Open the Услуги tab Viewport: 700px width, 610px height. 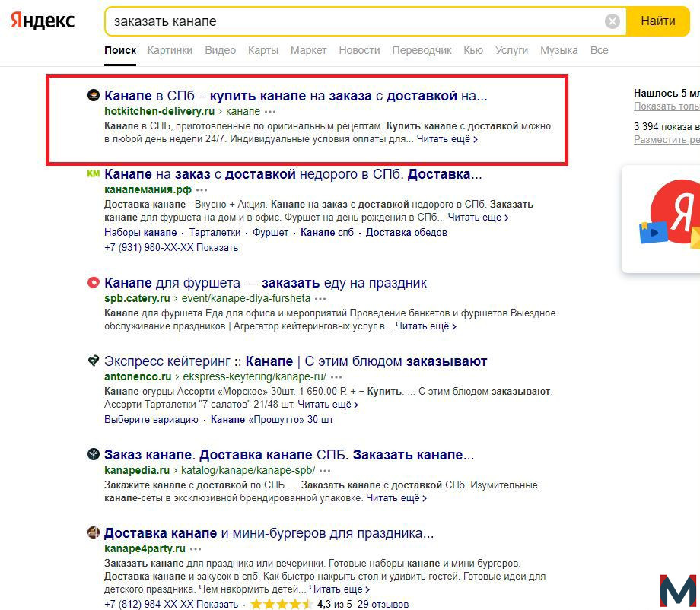coord(511,50)
